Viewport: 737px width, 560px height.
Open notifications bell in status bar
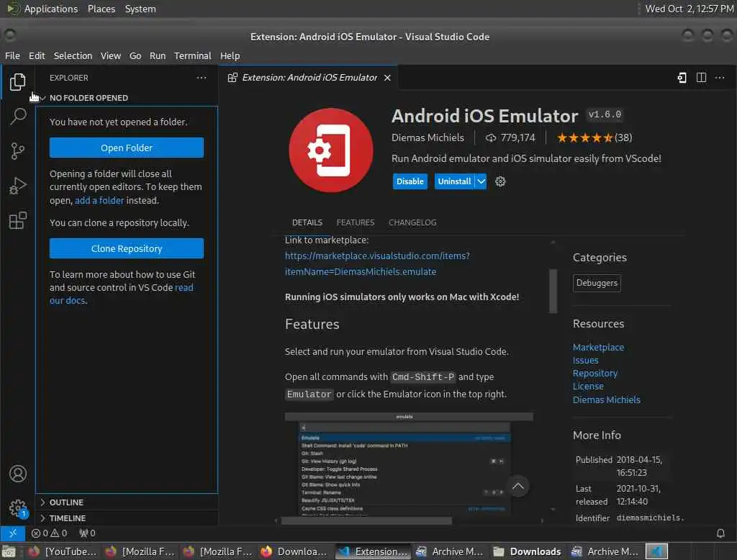coord(720,533)
